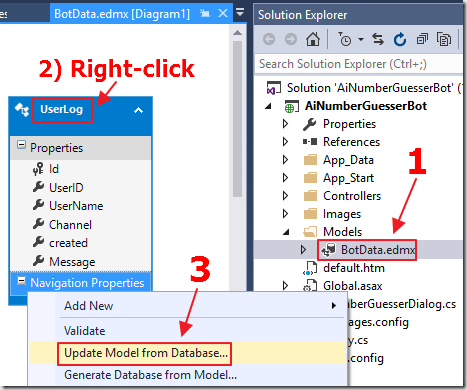This screenshot has width=467, height=390.
Task: Select the Message property
Action: (72, 262)
